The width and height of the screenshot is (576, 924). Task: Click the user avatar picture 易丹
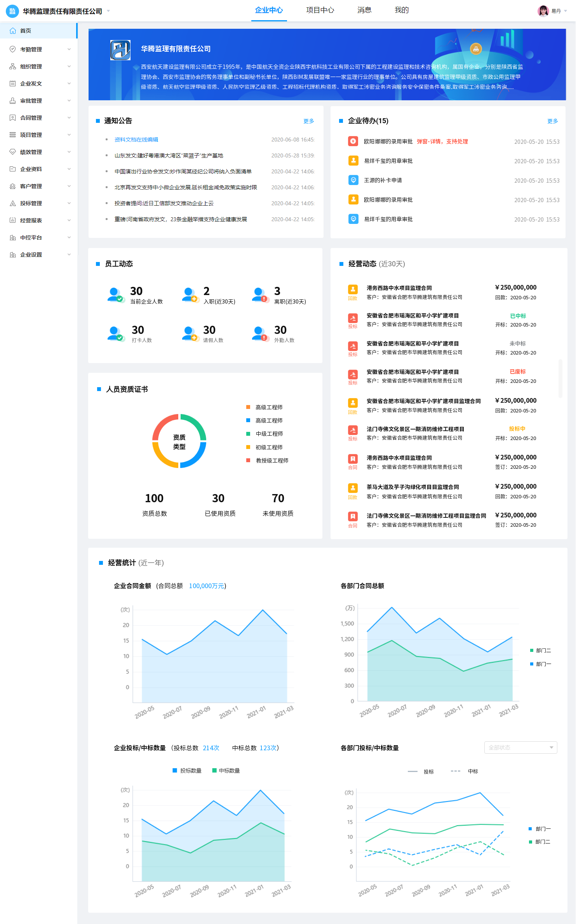click(543, 11)
